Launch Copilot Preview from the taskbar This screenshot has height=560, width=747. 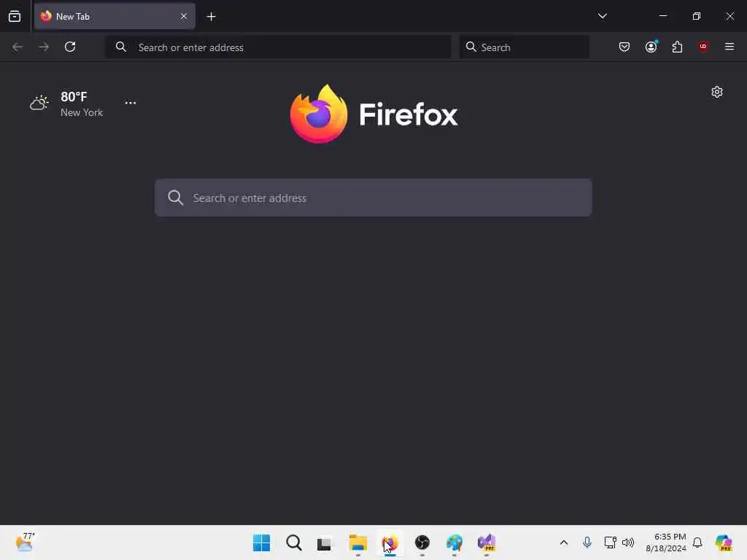[x=724, y=542]
